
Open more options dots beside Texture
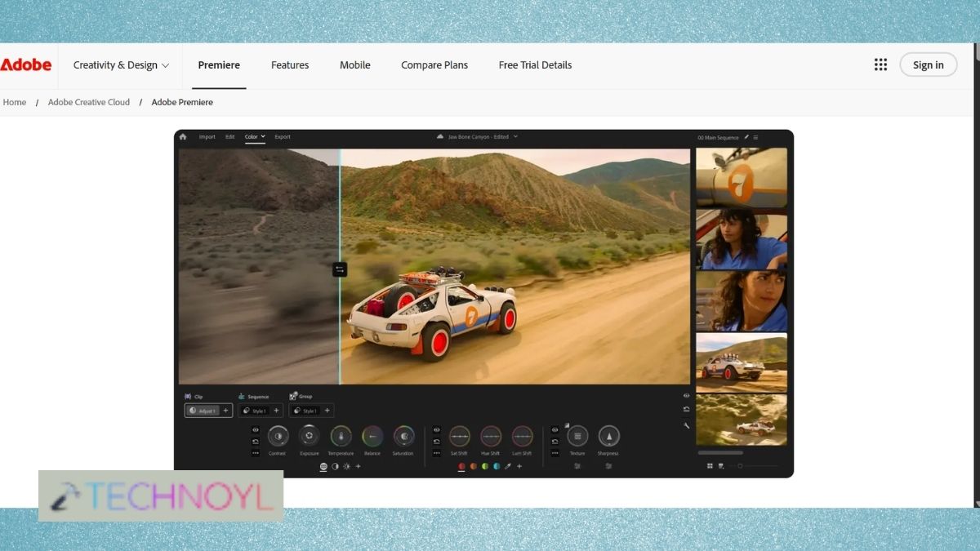coord(555,452)
